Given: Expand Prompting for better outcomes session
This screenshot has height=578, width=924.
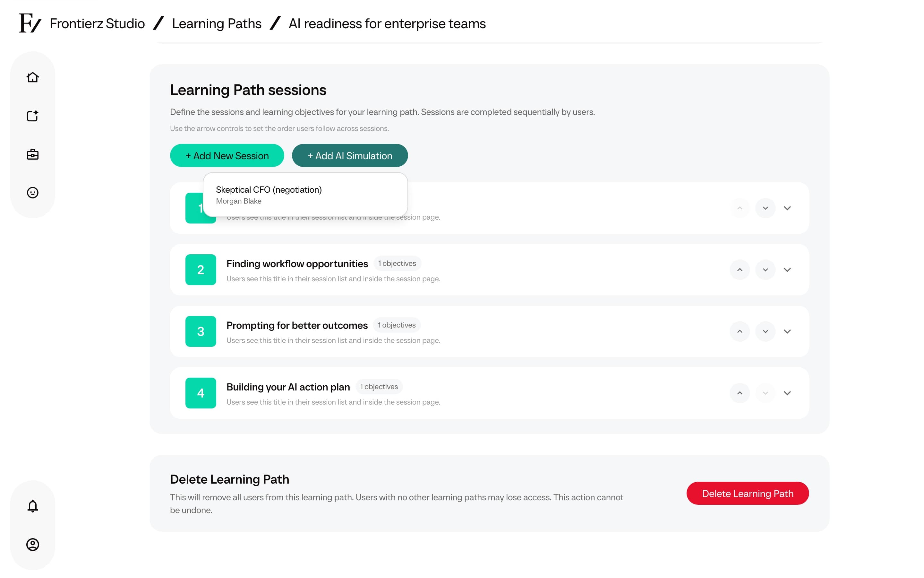Looking at the screenshot, I should 787,331.
